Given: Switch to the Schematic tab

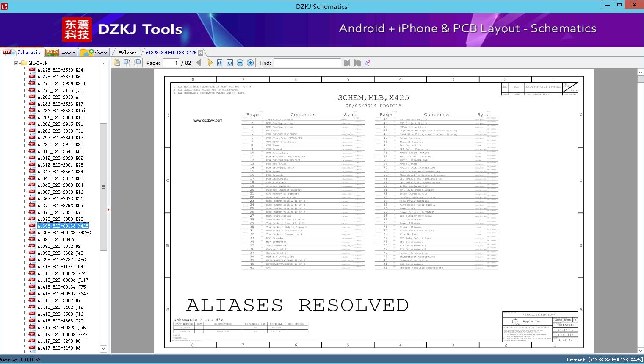Looking at the screenshot, I should (x=22, y=52).
